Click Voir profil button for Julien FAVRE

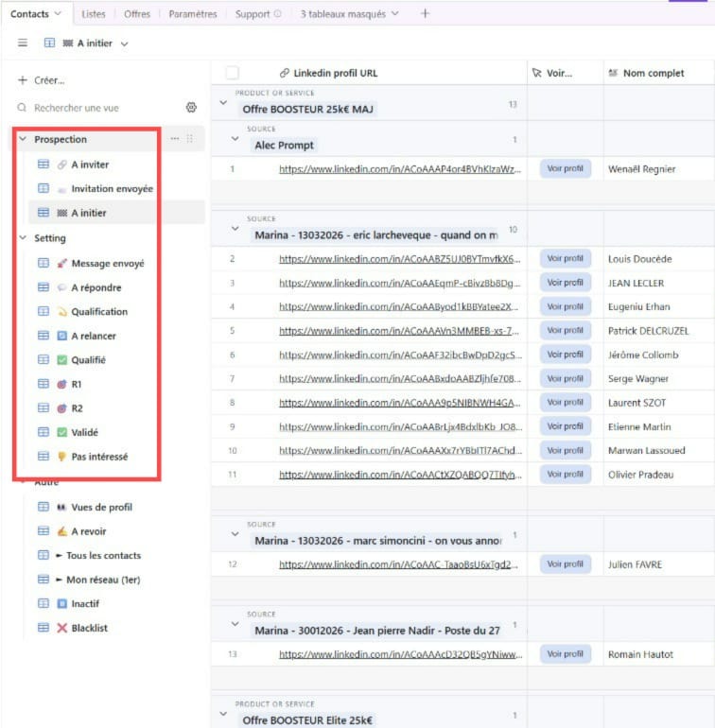(x=565, y=563)
